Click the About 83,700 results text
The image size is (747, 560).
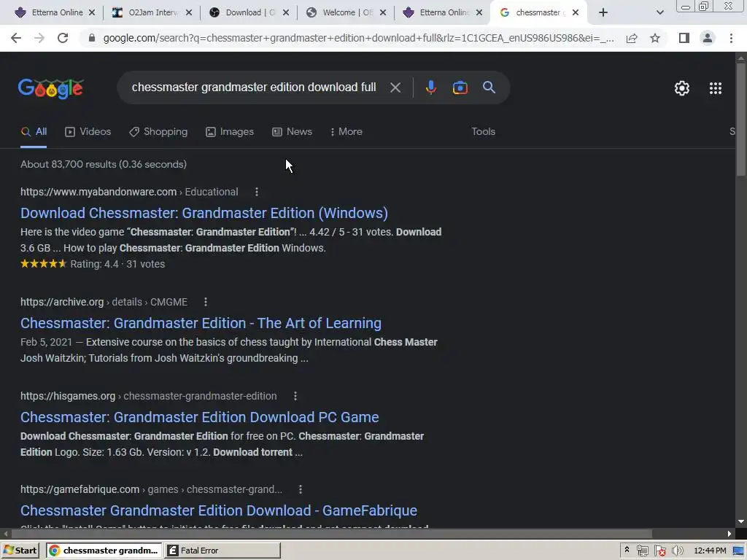pyautogui.click(x=104, y=164)
